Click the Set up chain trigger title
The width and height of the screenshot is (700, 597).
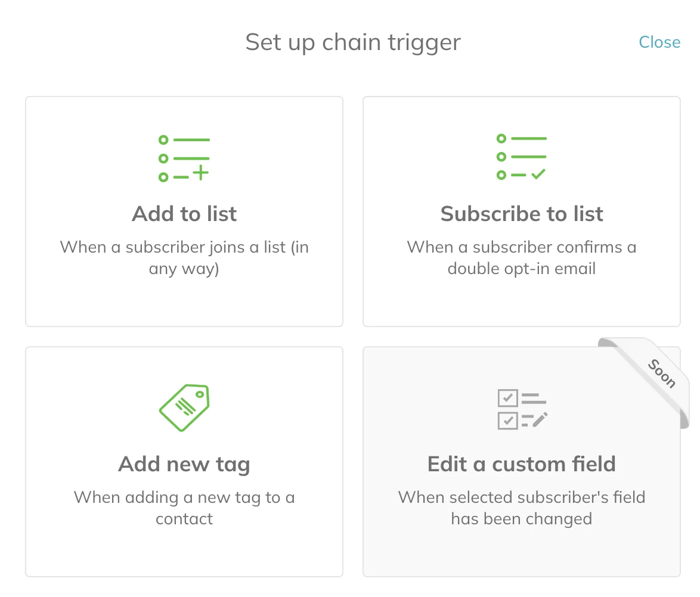[x=352, y=43]
